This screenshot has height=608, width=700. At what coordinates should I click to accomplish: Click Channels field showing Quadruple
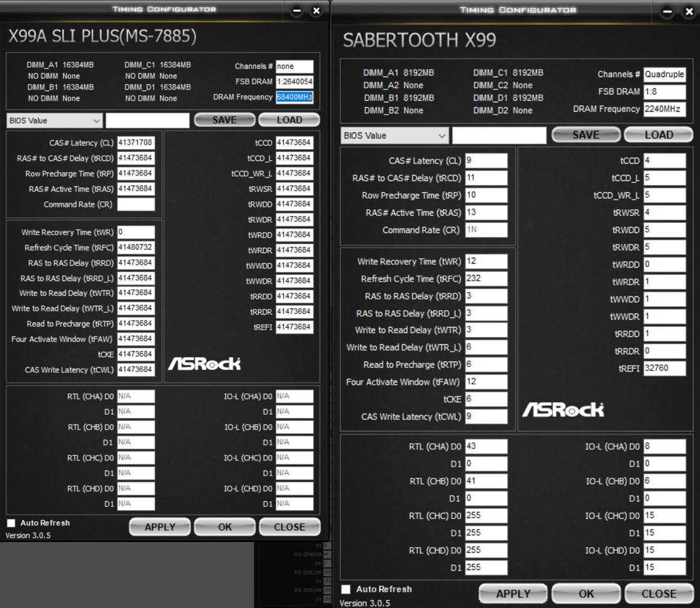pyautogui.click(x=664, y=74)
